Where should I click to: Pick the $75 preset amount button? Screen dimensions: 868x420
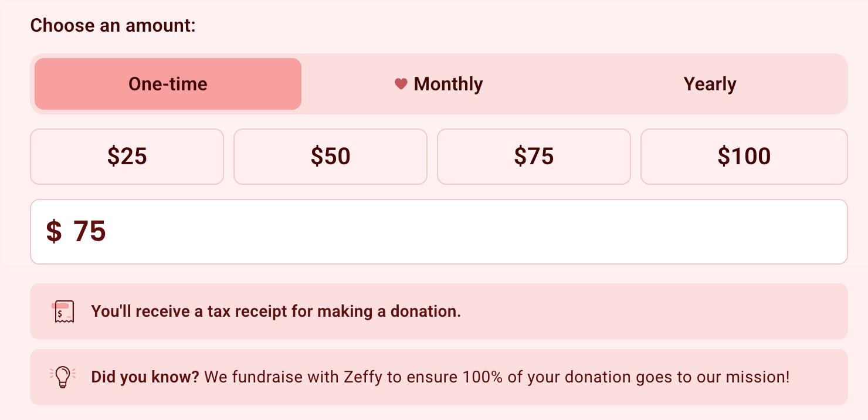[534, 156]
